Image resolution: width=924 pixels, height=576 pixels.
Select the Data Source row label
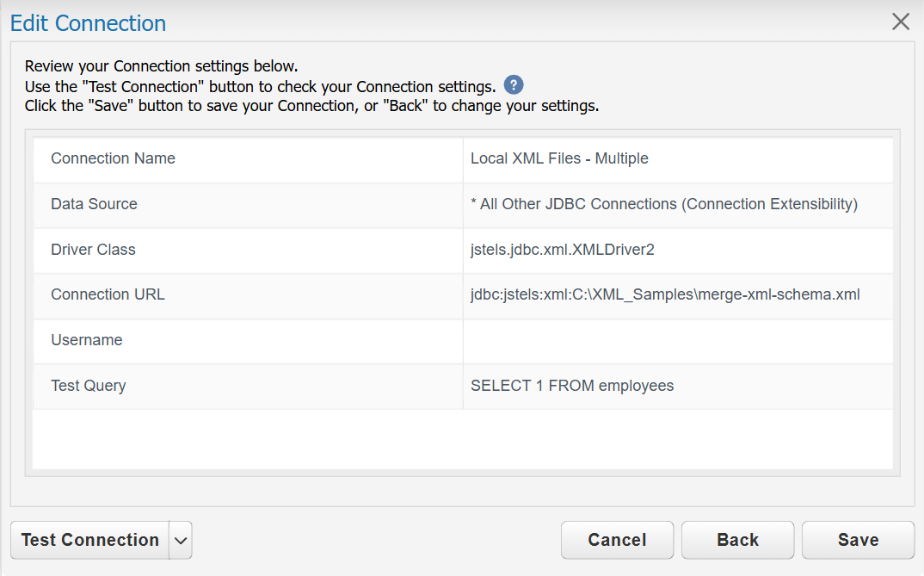coord(248,205)
